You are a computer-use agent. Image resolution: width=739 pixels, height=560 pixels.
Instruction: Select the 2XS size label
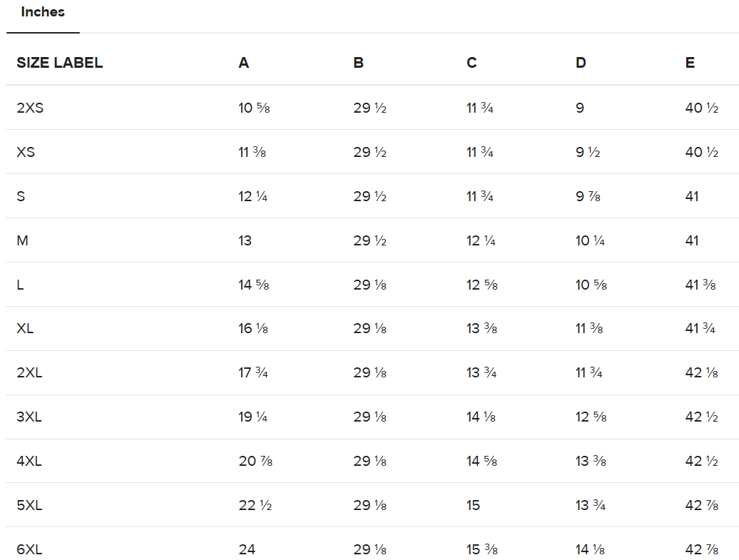(30, 108)
